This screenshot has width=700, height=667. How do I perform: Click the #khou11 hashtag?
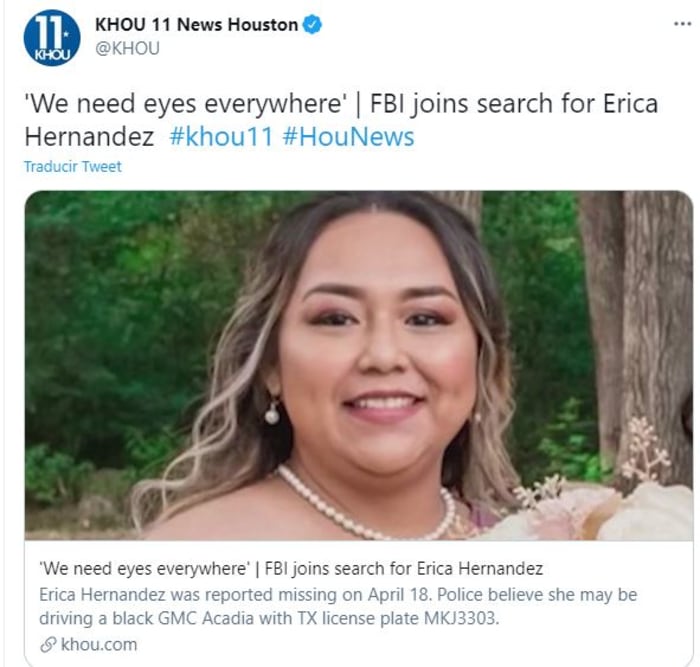click(221, 137)
